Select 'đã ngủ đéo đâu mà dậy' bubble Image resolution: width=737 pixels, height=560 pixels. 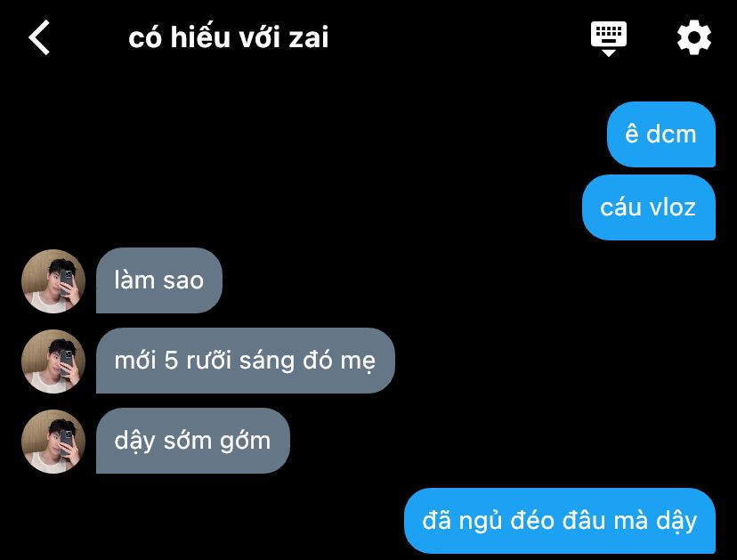560,521
